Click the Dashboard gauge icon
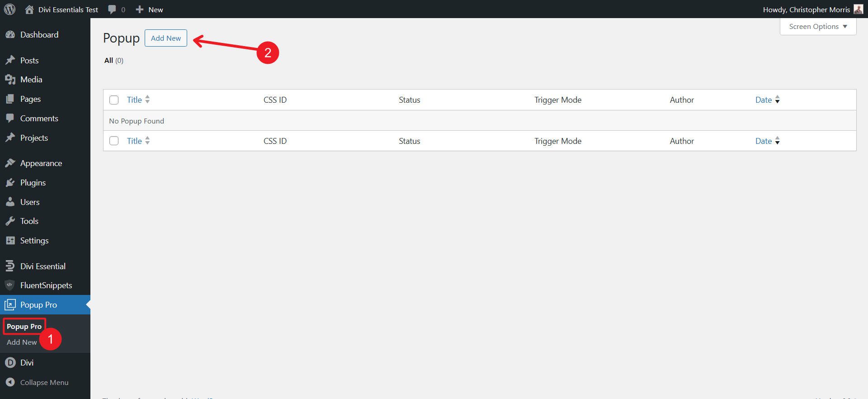 point(10,35)
